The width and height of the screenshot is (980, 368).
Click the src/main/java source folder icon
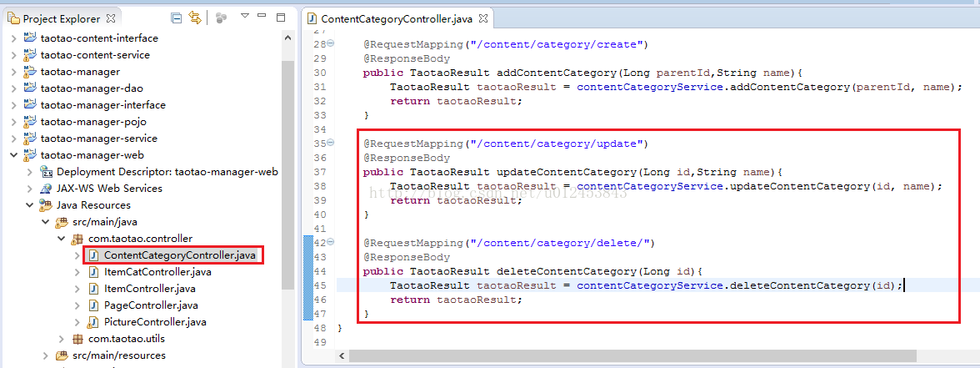click(x=62, y=222)
